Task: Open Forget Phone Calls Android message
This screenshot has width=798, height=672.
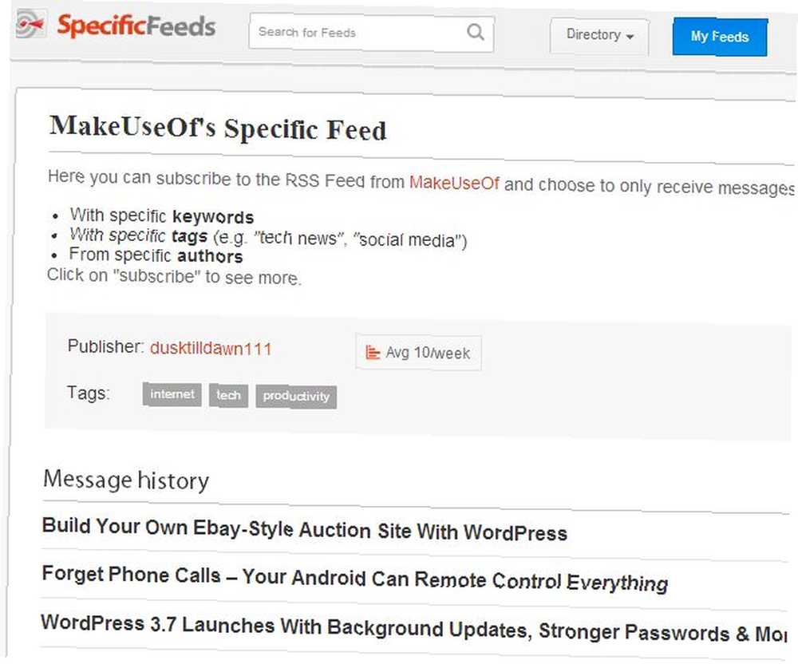Action: click(355, 579)
